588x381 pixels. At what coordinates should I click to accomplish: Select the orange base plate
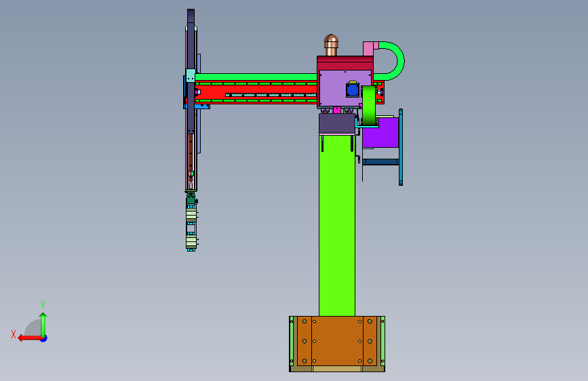[x=337, y=341]
